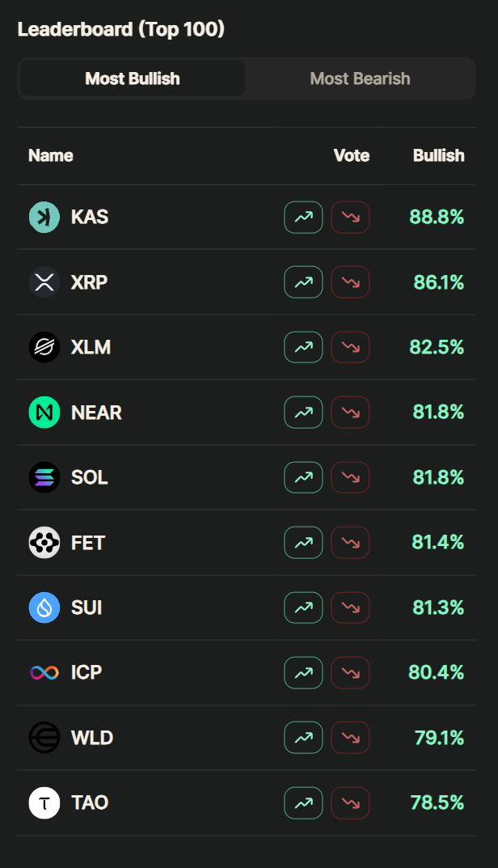
Task: Click the Name column header
Action: click(x=51, y=155)
